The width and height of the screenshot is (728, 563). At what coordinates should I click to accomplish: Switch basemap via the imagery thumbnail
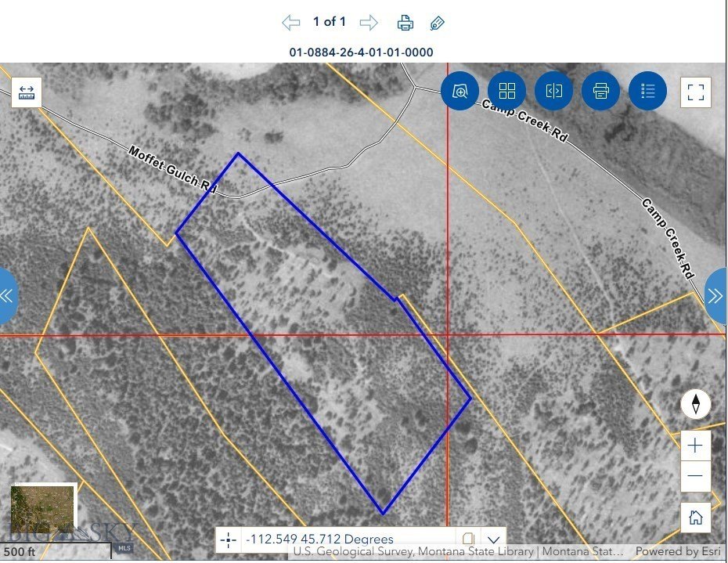[x=43, y=509]
